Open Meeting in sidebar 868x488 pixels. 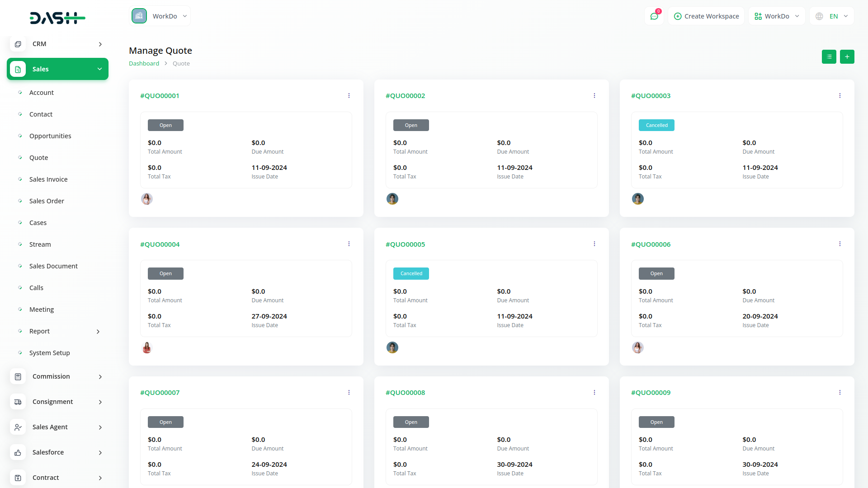pyautogui.click(x=42, y=310)
